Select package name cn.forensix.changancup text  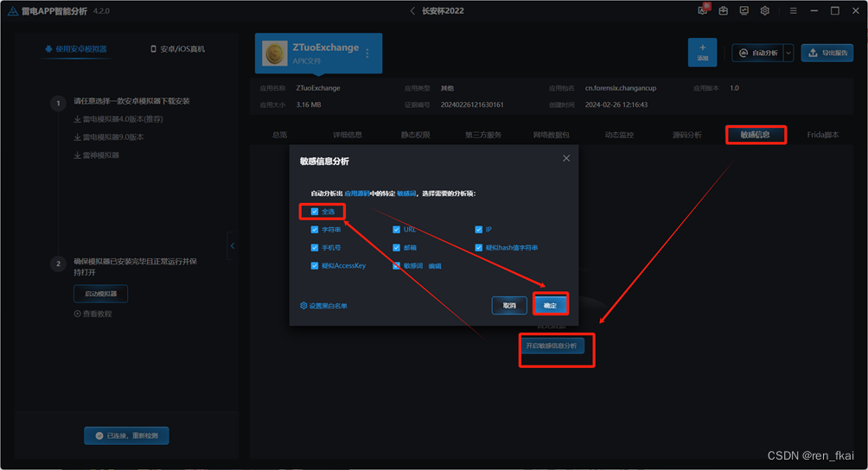point(621,88)
